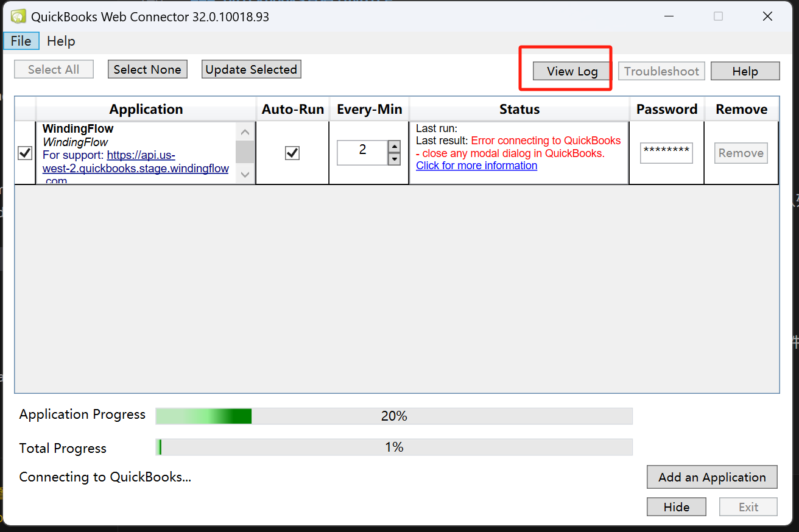
Task: Click the Application Progress bar
Action: tap(394, 416)
